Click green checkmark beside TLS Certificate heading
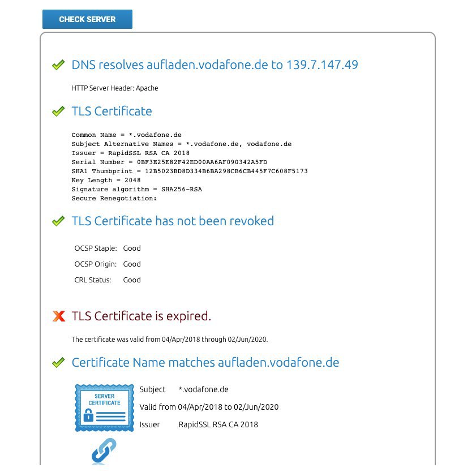The width and height of the screenshot is (476, 472). (x=58, y=111)
